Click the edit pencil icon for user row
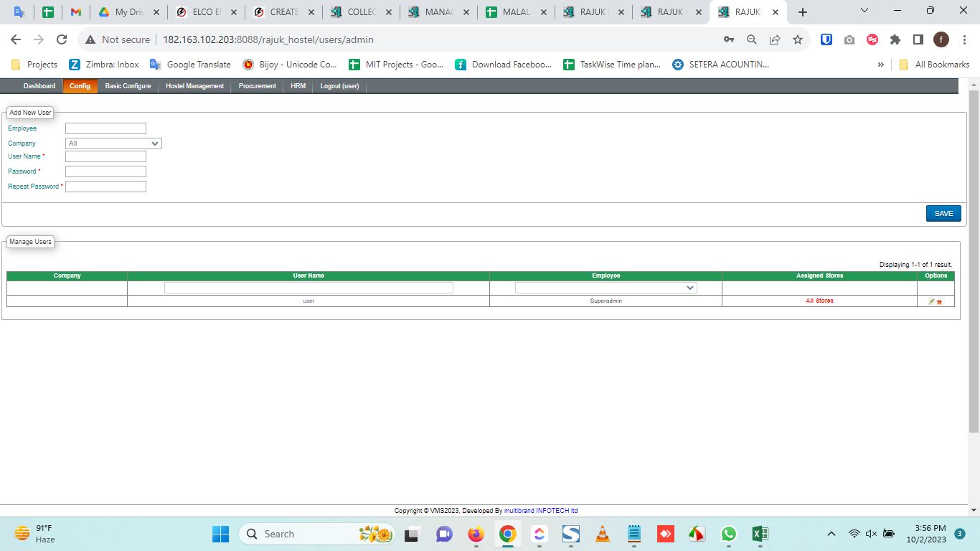 pyautogui.click(x=931, y=301)
